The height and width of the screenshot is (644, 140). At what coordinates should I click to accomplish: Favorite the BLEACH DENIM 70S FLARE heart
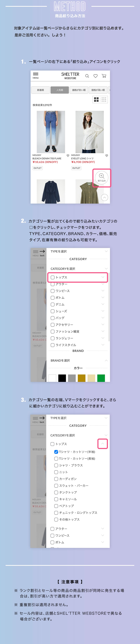[68, 155]
